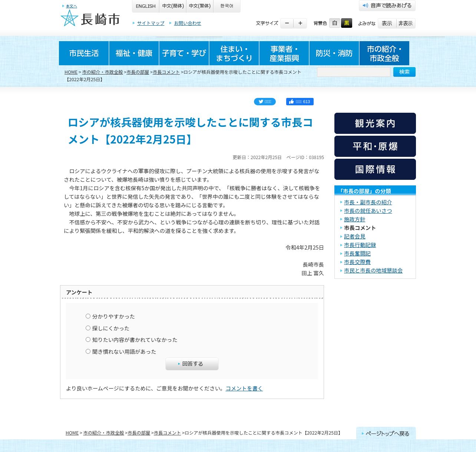
Task: Start audio reading with 音声で読みあげる
Action: 387,6
